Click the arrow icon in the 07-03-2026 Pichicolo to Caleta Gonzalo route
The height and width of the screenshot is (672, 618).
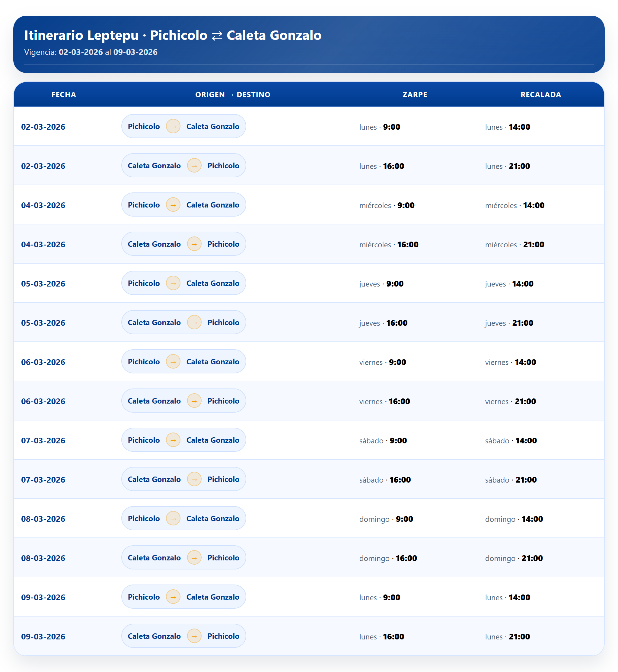173,440
